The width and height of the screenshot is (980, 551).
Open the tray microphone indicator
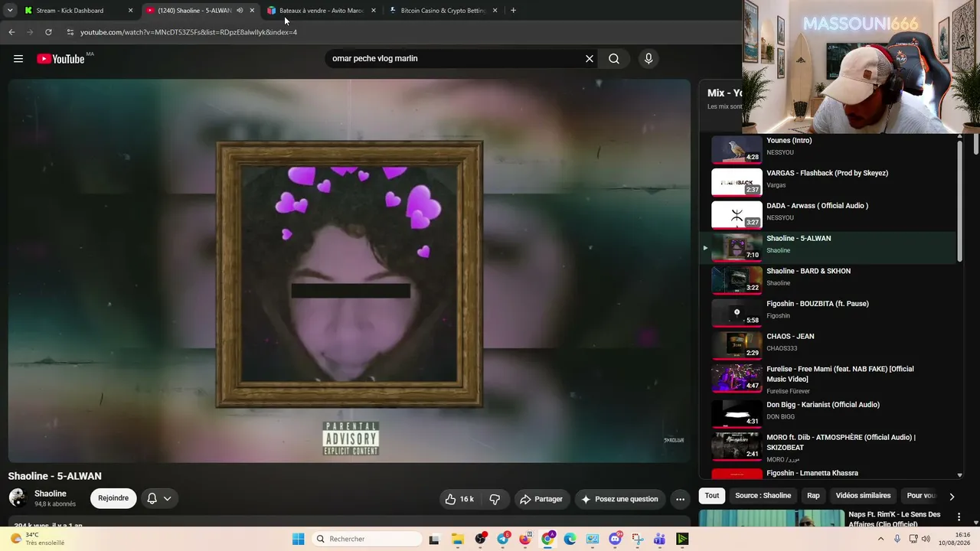tap(897, 539)
